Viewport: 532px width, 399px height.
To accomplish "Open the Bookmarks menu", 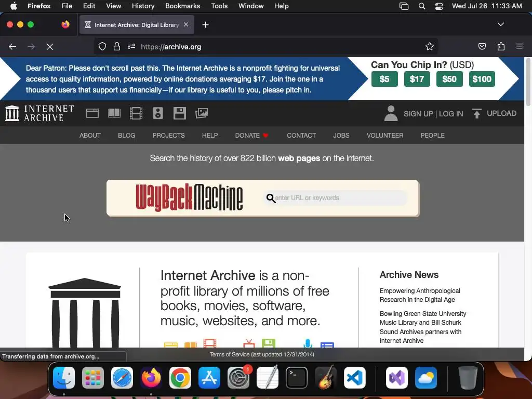I will (x=182, y=6).
